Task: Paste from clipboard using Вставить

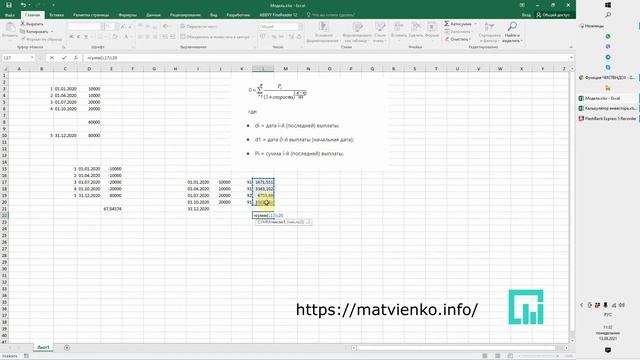Action: pos(10,30)
